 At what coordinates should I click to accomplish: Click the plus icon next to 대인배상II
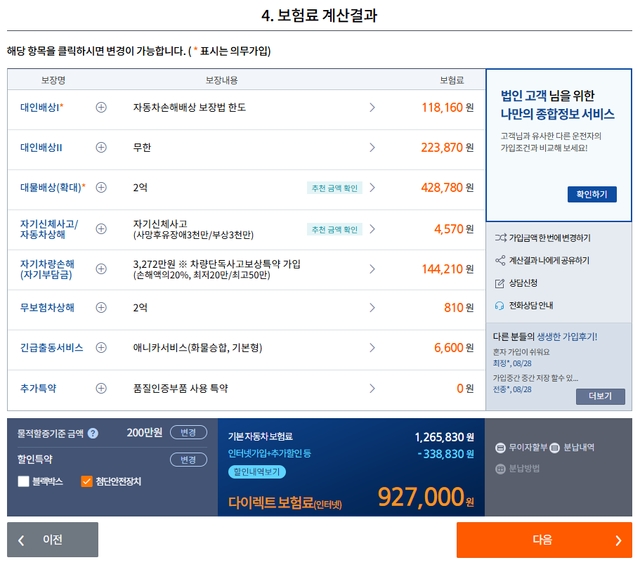101,147
